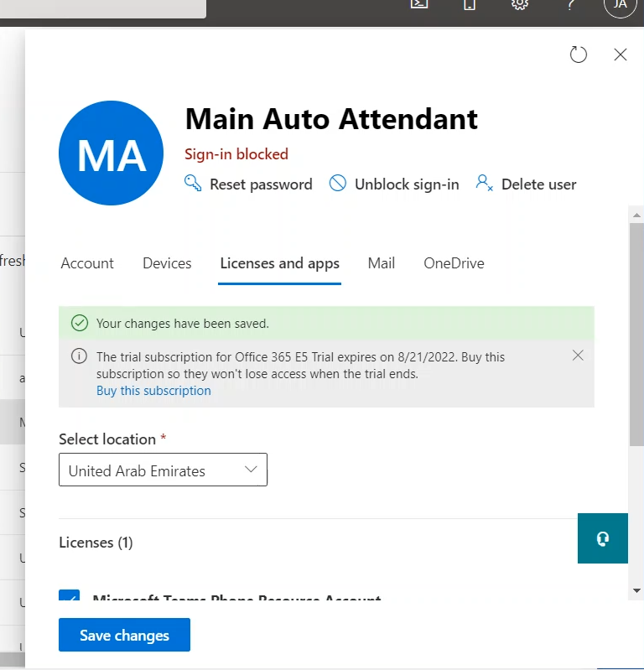Viewport: 644px width, 670px height.
Task: Click the MA profile avatar
Action: [112, 153]
